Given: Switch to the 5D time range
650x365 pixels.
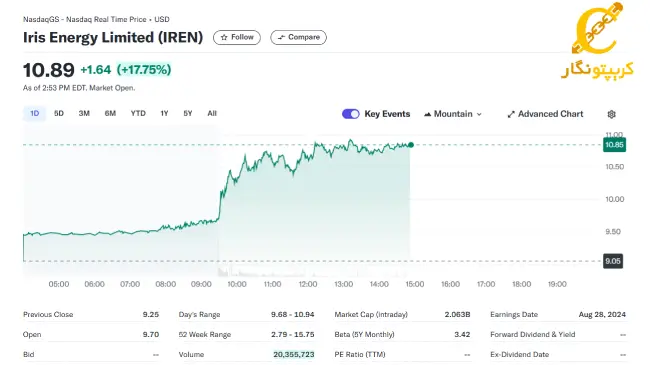Looking at the screenshot, I should point(59,113).
